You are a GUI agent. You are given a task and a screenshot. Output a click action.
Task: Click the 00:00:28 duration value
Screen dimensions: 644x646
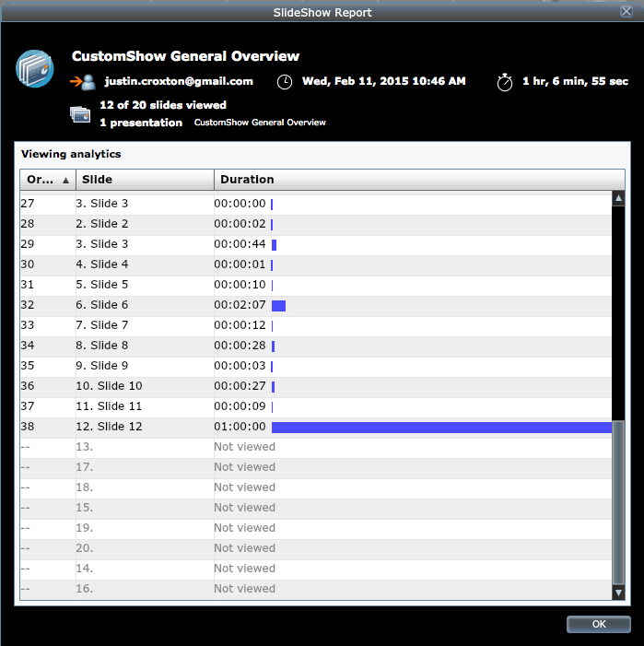click(240, 346)
